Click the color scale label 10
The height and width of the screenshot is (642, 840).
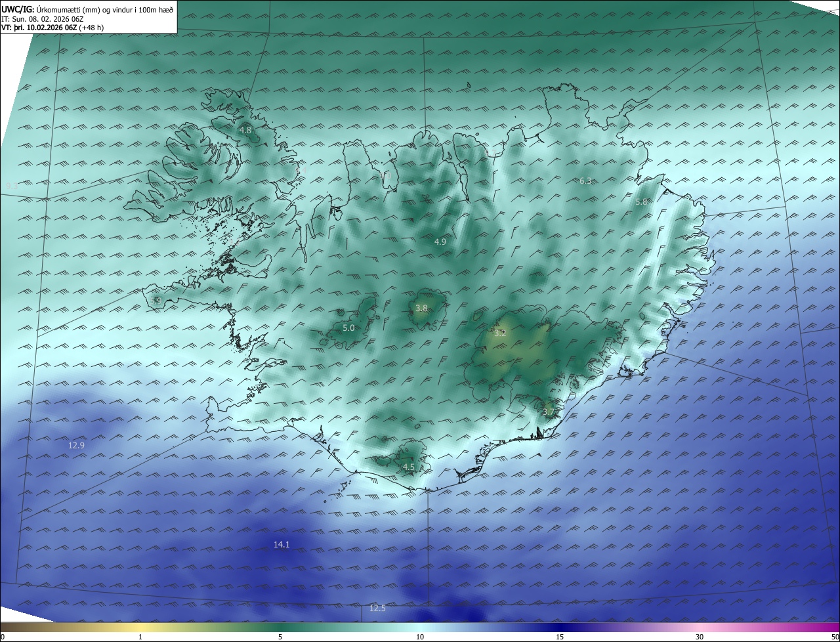coord(420,637)
